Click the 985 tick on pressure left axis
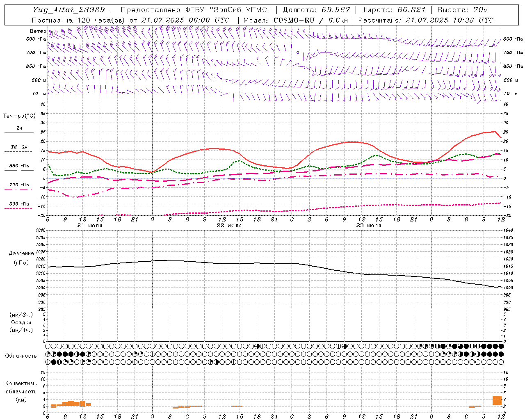 click(42, 309)
